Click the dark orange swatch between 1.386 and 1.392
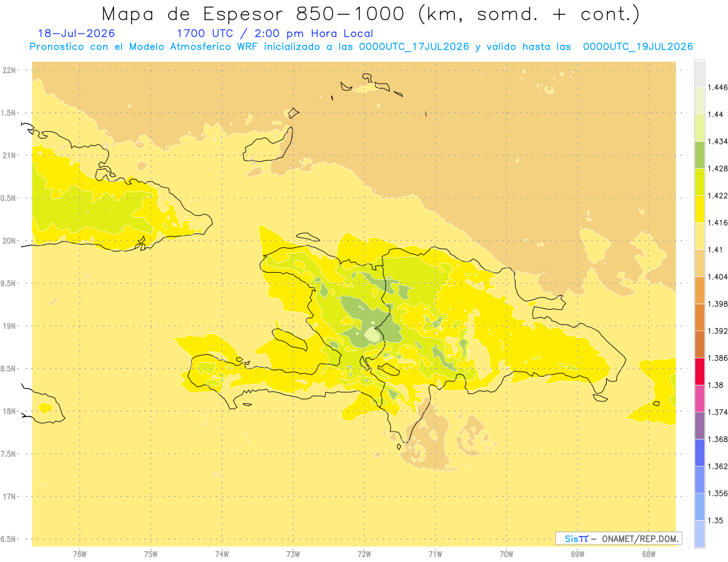 pyautogui.click(x=699, y=344)
